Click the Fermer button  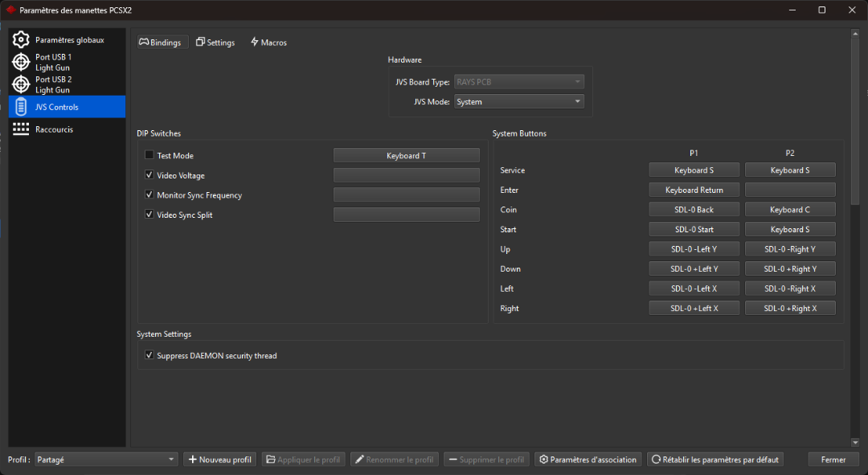point(833,460)
